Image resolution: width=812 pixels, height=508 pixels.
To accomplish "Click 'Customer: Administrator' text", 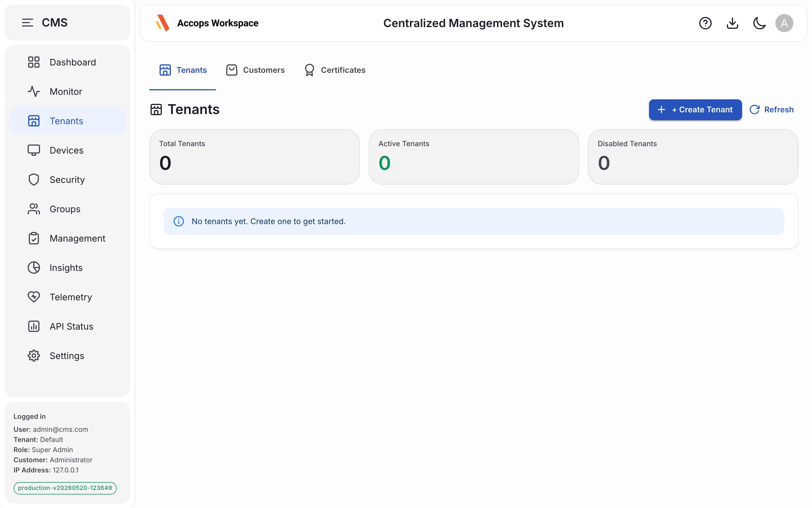I will [x=53, y=460].
